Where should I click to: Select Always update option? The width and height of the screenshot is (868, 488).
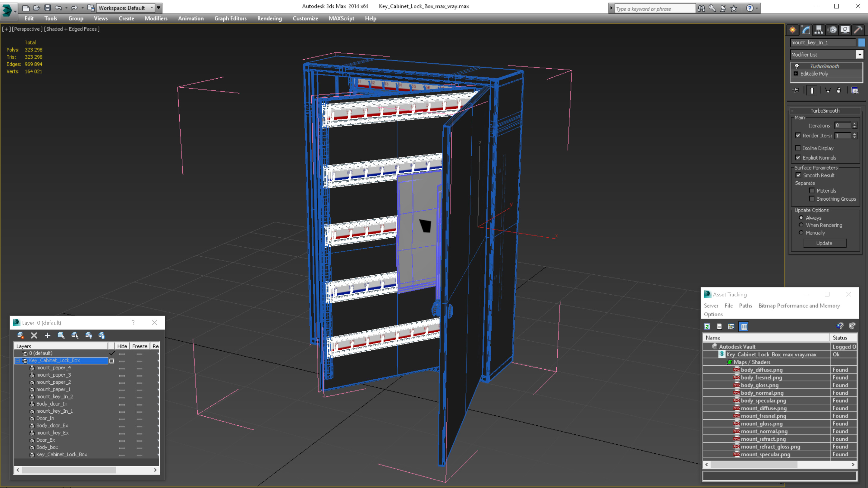(x=801, y=217)
